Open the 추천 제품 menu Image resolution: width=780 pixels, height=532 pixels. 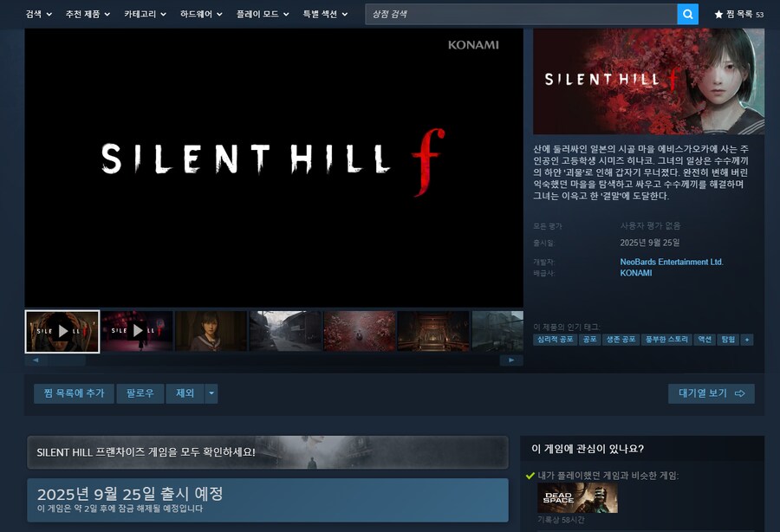(x=88, y=15)
